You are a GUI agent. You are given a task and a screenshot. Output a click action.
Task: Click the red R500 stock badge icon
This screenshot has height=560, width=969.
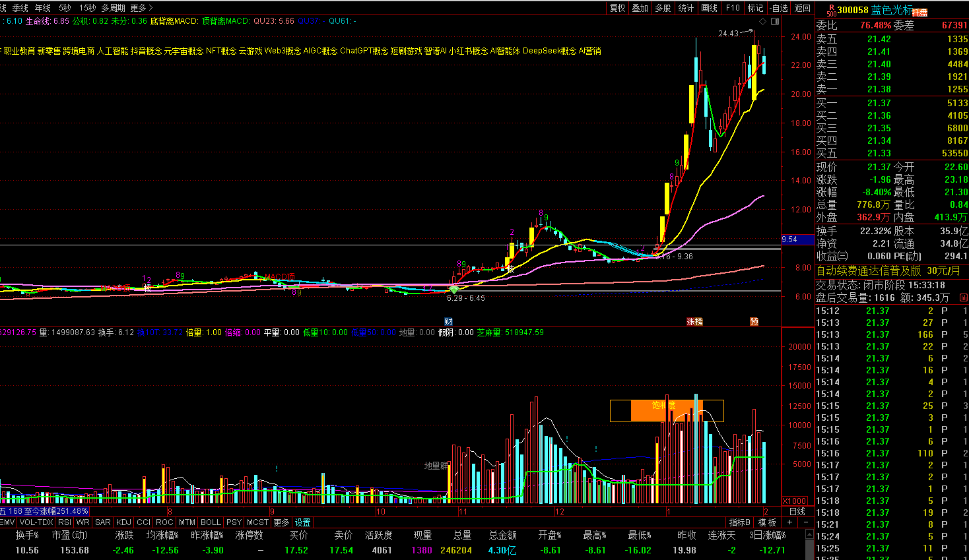830,10
